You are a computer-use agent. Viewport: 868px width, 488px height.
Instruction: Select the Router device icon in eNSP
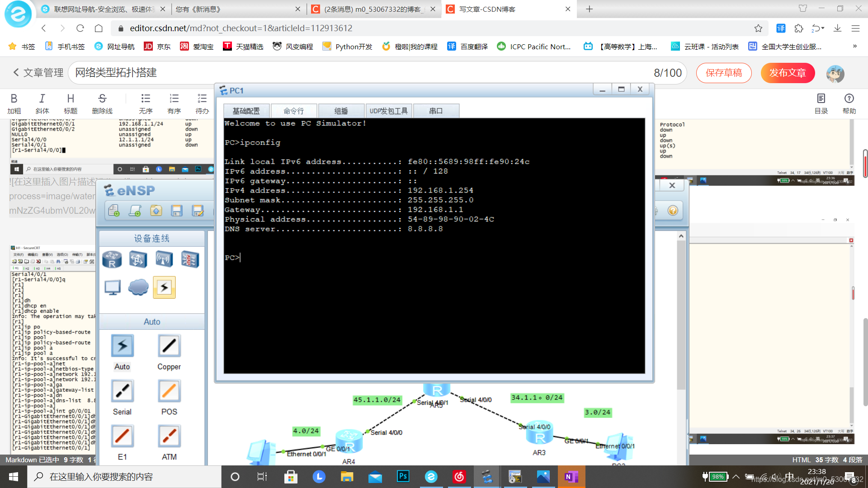click(x=112, y=259)
